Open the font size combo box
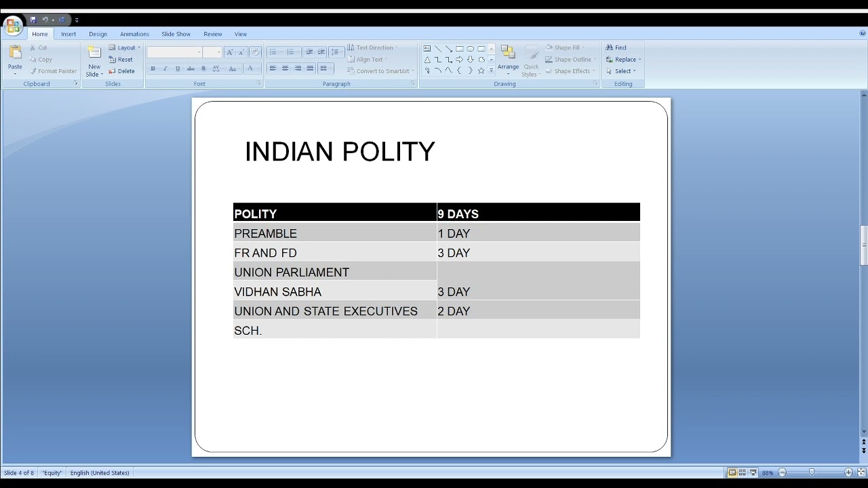This screenshot has width=868, height=488. (x=212, y=52)
